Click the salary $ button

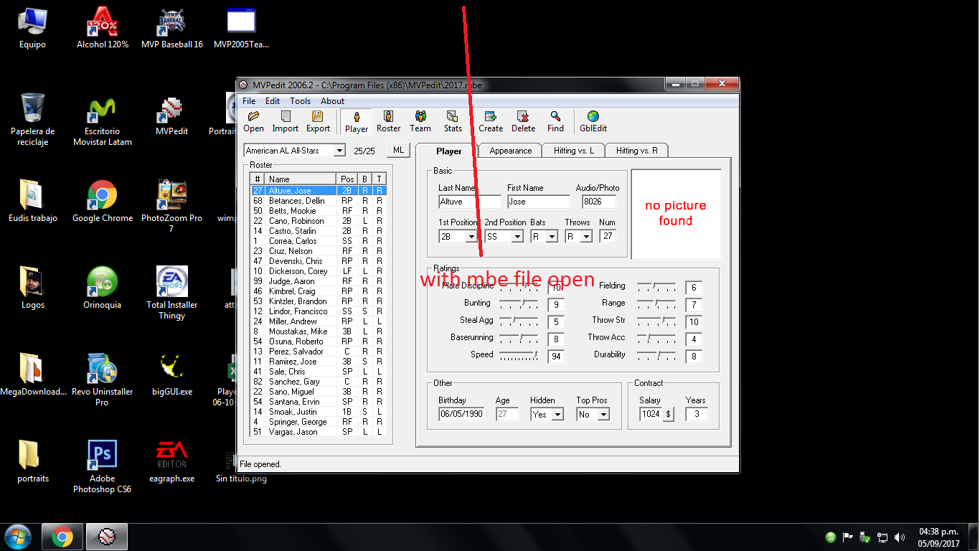click(669, 414)
